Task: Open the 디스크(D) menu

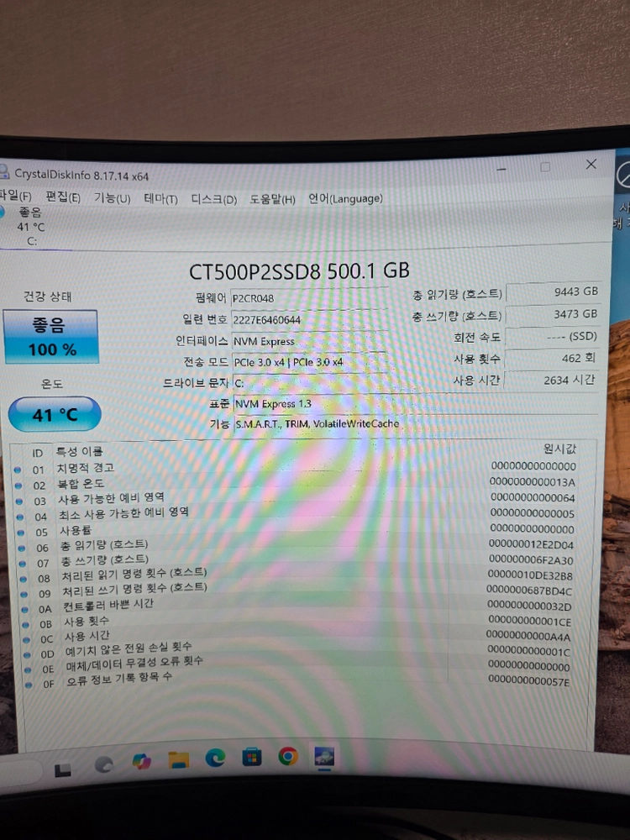Action: click(x=213, y=199)
